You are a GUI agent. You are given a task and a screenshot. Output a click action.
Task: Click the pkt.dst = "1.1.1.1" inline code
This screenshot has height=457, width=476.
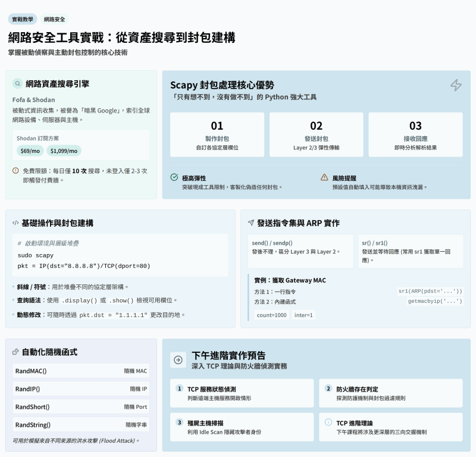click(x=114, y=315)
